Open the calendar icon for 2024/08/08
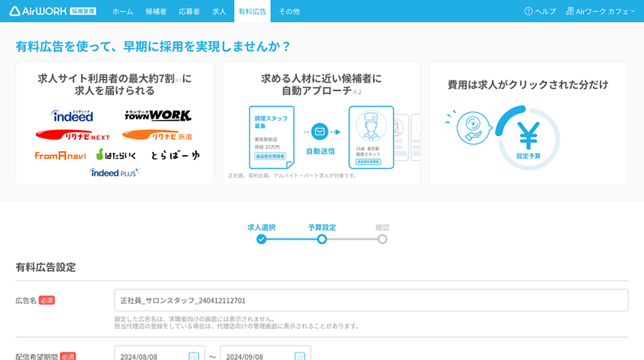The height and width of the screenshot is (360, 644). coord(194,356)
